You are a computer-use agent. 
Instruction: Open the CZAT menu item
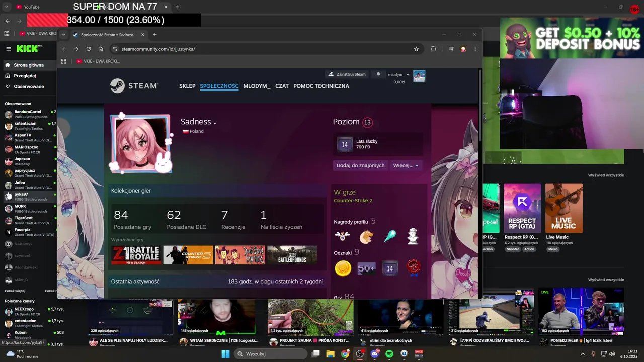pos(282,86)
